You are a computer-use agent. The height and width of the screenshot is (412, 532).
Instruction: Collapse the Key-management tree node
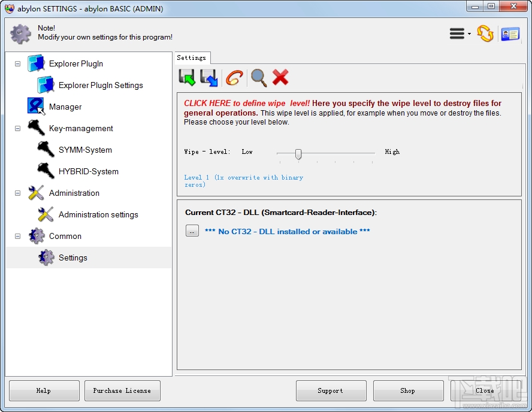[x=17, y=129]
